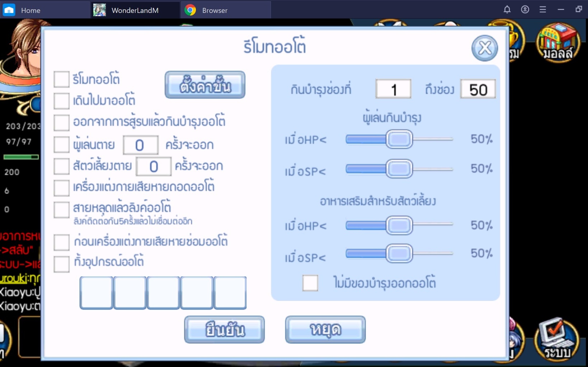
Task: Open the ระบบ system icon
Action: coord(557,339)
